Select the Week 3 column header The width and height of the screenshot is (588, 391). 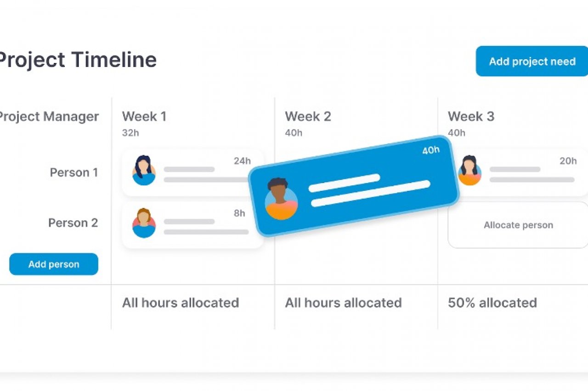(x=471, y=117)
